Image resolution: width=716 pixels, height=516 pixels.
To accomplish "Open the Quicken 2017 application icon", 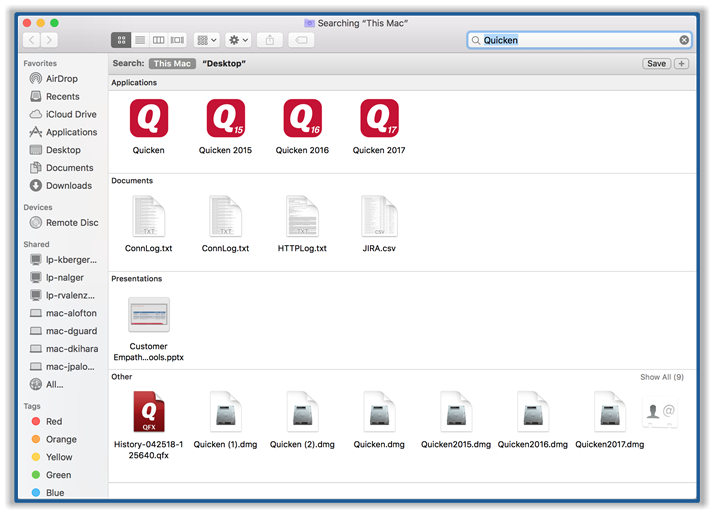I will (379, 119).
